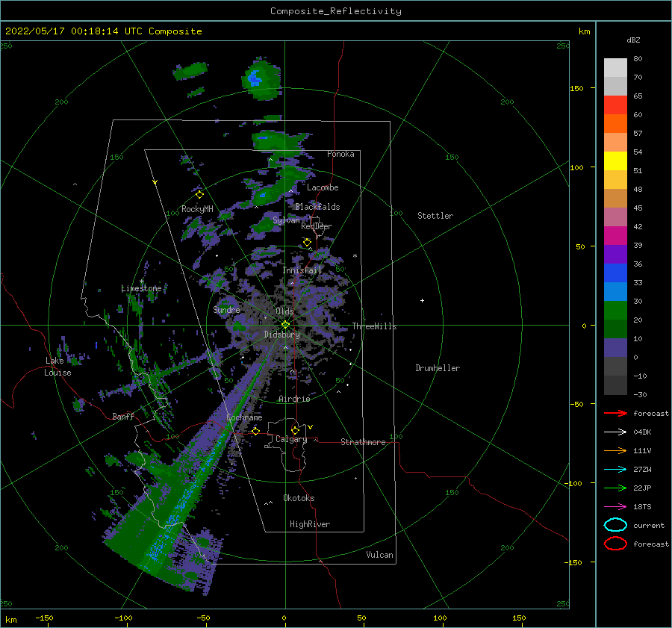Click the Strathmore city label
The image size is (672, 628).
click(363, 442)
